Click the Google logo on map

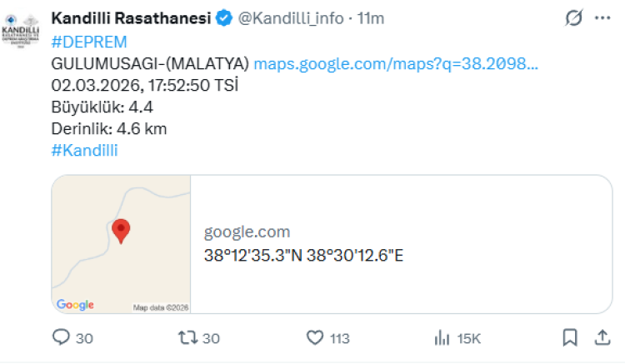(75, 305)
